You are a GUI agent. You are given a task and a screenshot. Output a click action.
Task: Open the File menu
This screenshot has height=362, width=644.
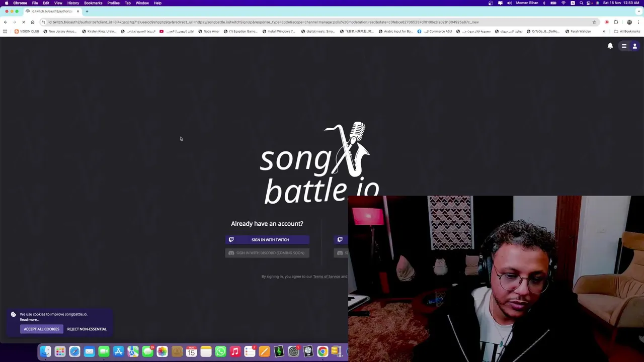pyautogui.click(x=35, y=3)
